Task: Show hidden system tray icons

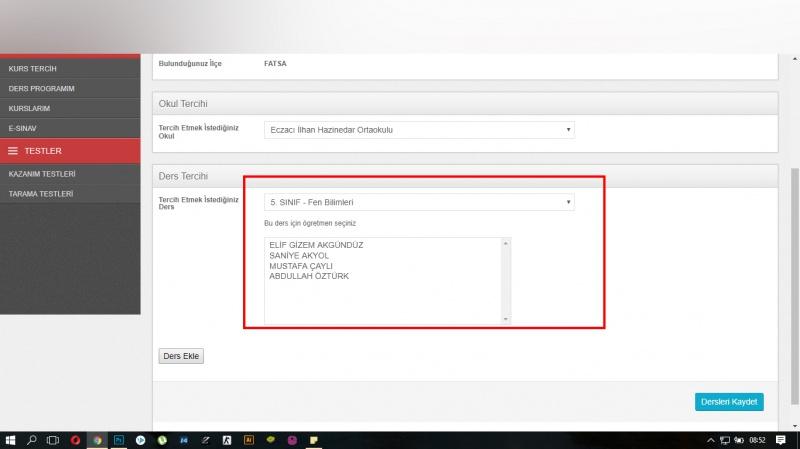Action: tap(711, 440)
